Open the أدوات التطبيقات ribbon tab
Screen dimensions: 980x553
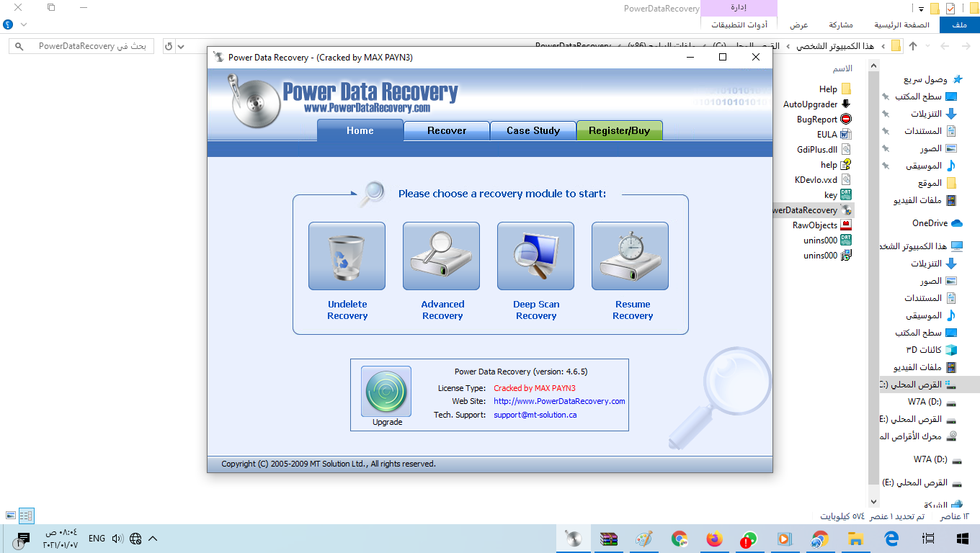pyautogui.click(x=739, y=24)
